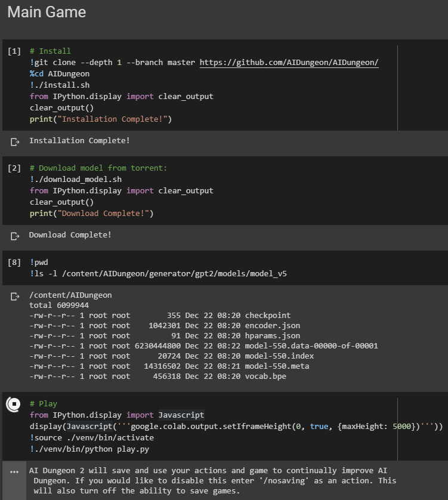Stop the running Play cell
The width and height of the screenshot is (448, 500).
pos(14,404)
